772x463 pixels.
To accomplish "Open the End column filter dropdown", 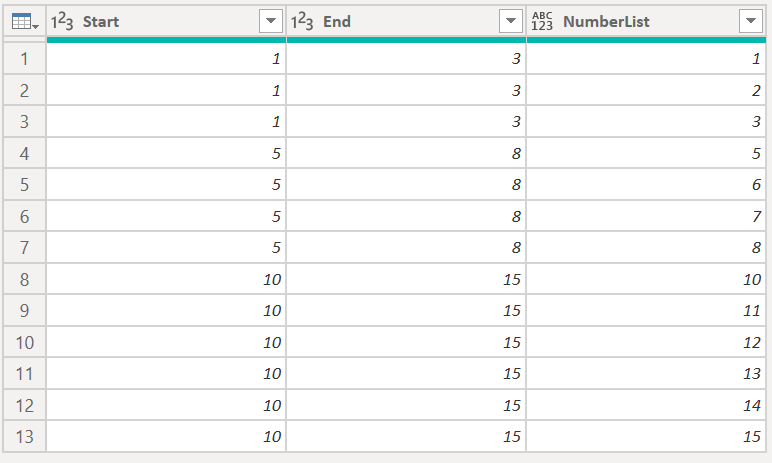I will point(510,21).
